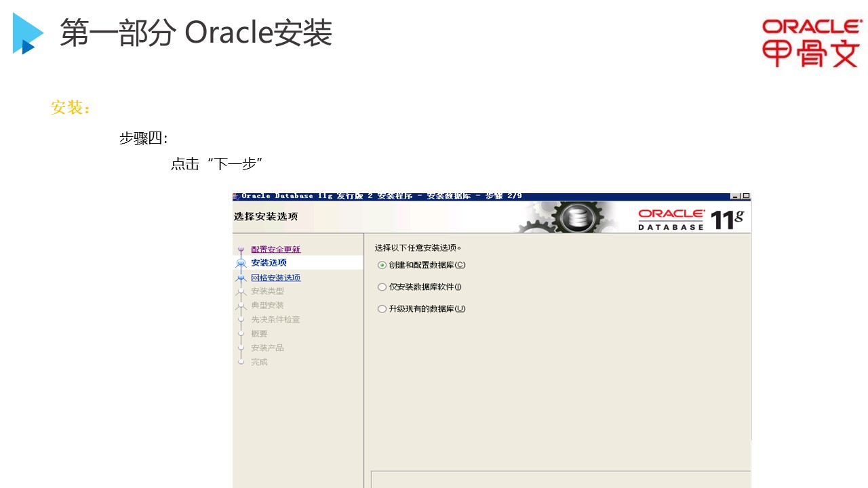868x488 pixels.
Task: Open the 配置安全更新 step link
Action: [275, 249]
